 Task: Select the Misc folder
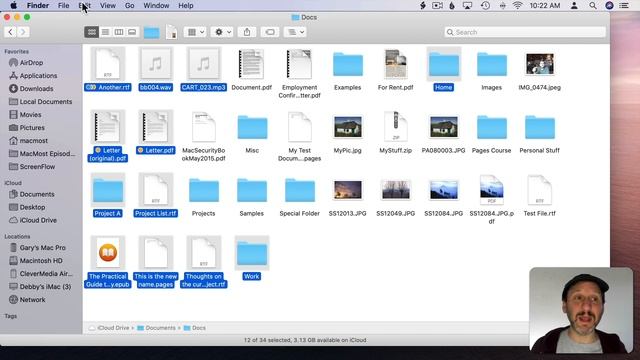252,127
